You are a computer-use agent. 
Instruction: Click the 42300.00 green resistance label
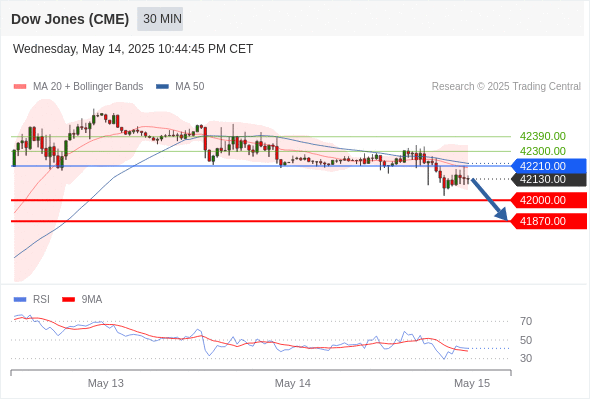coord(543,151)
